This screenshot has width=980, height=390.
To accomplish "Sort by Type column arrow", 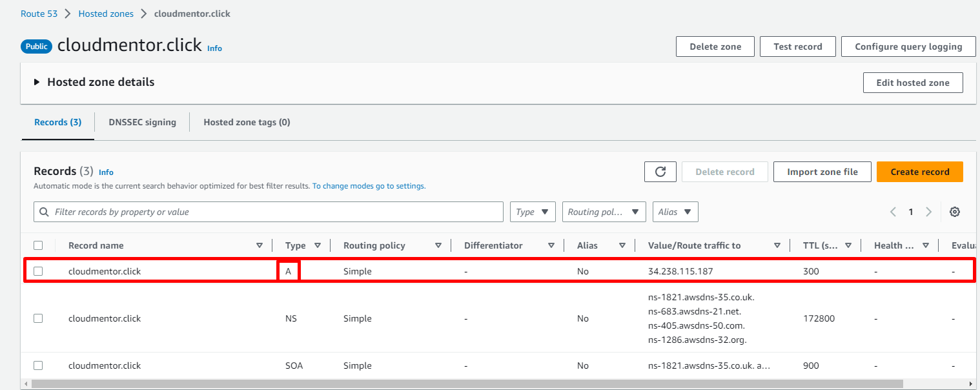I will pyautogui.click(x=318, y=245).
